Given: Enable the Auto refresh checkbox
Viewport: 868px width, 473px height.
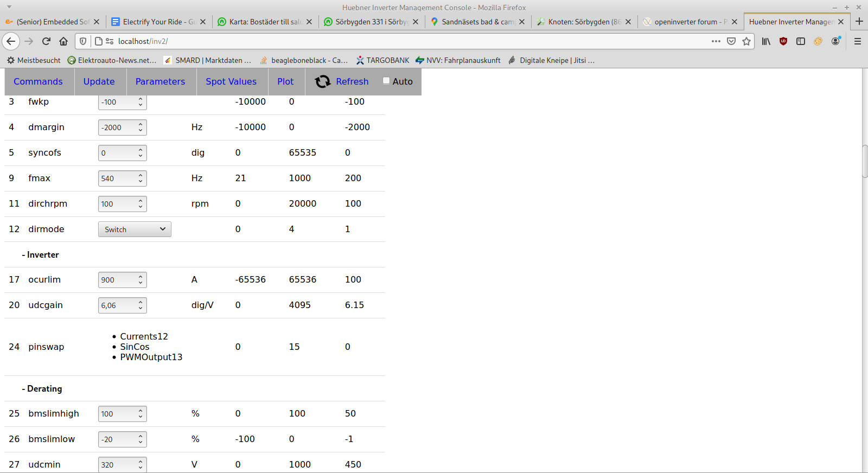Looking at the screenshot, I should pyautogui.click(x=386, y=81).
